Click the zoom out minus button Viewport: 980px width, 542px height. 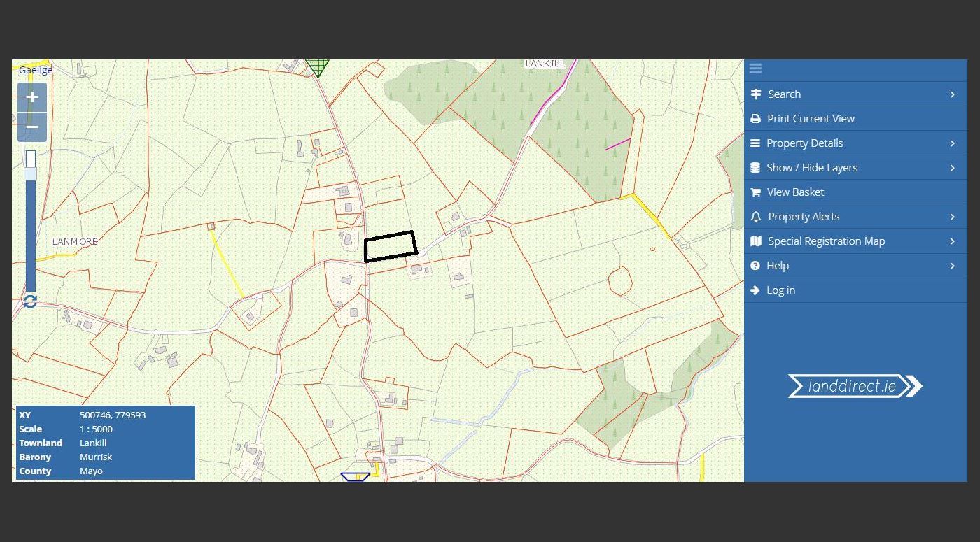(32, 127)
